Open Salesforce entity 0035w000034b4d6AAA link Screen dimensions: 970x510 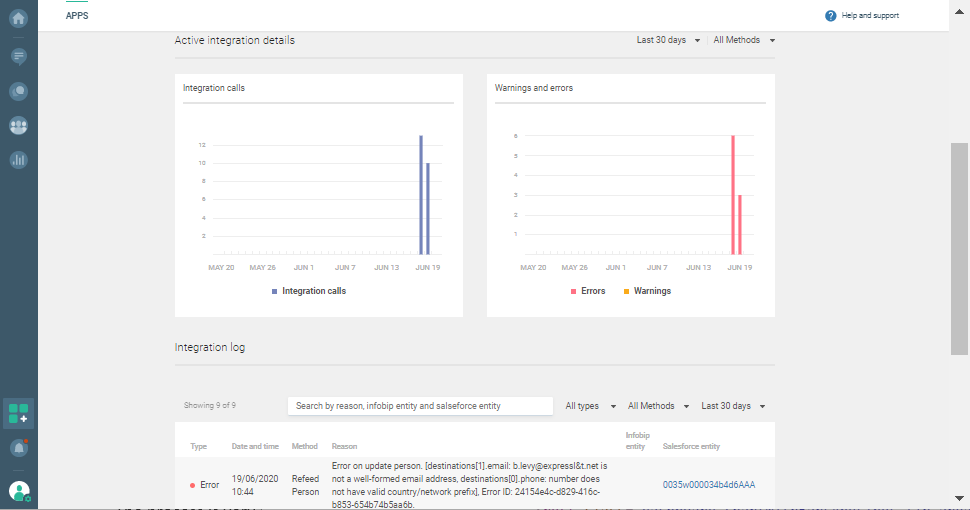pos(708,485)
